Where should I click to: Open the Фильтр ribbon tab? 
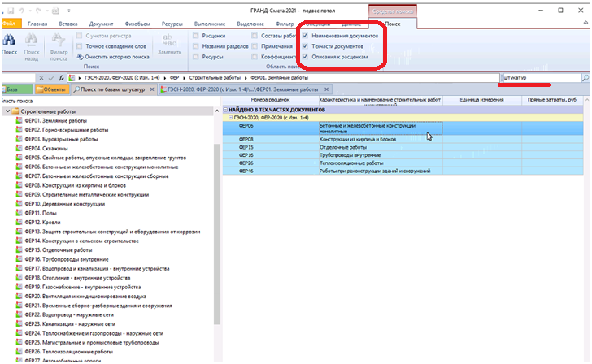tap(285, 24)
